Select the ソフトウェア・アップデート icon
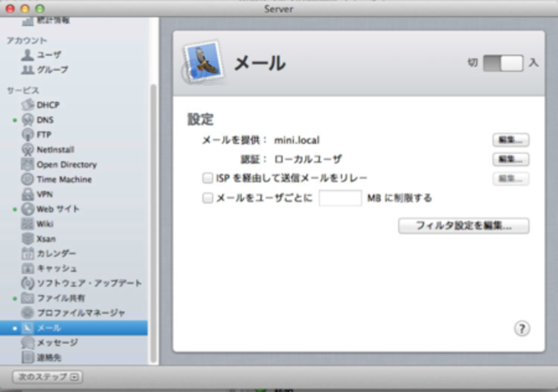Viewport: 558px width, 392px height. [27, 283]
